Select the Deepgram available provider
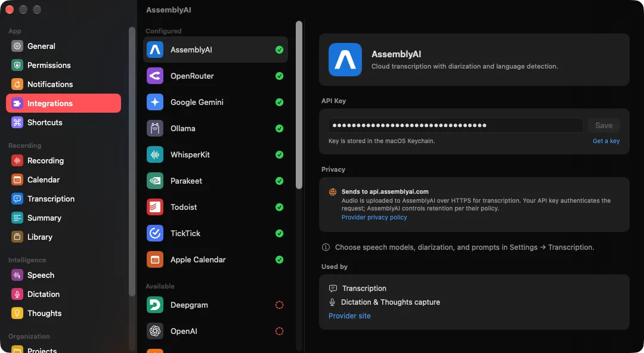The height and width of the screenshot is (353, 644). 215,305
